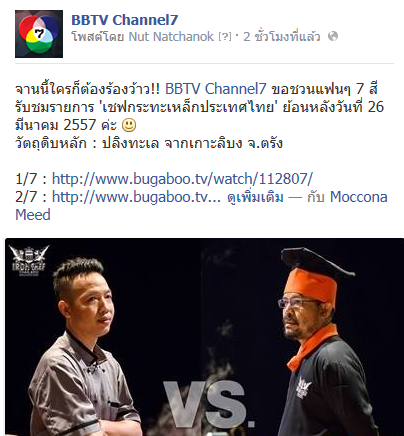Click the "โพสต์โดย" label under the page name
404x436 pixels.
coord(99,36)
